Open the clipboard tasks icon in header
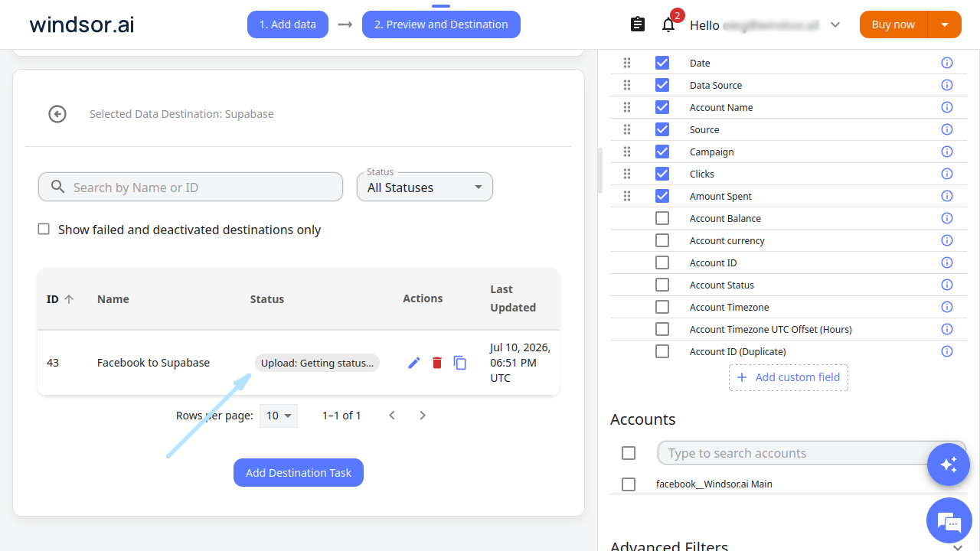The image size is (980, 551). point(638,24)
